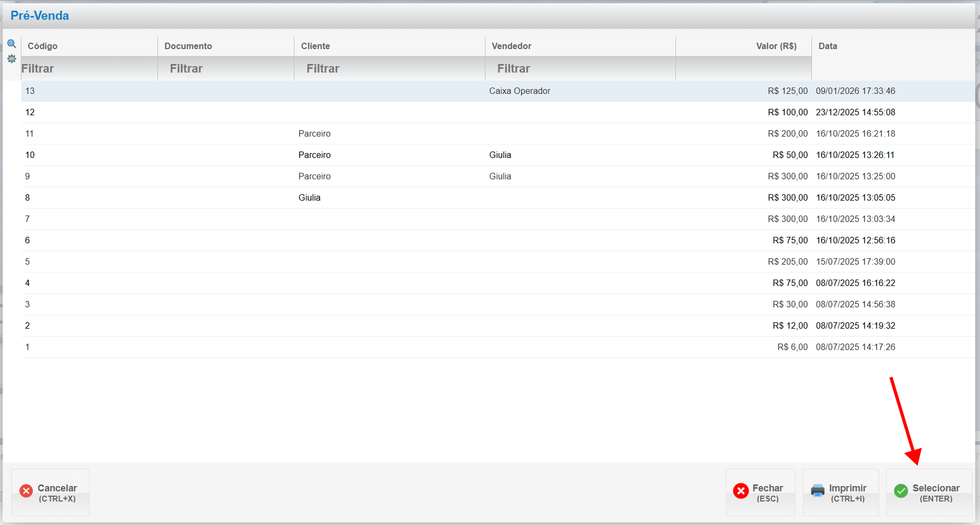Click the green checkmark Selecionar button
Viewport: 980px width, 525px height.
pyautogui.click(x=929, y=492)
